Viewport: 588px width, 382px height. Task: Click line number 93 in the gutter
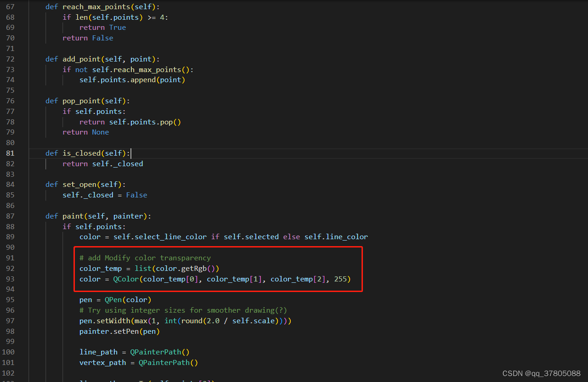tap(10, 279)
